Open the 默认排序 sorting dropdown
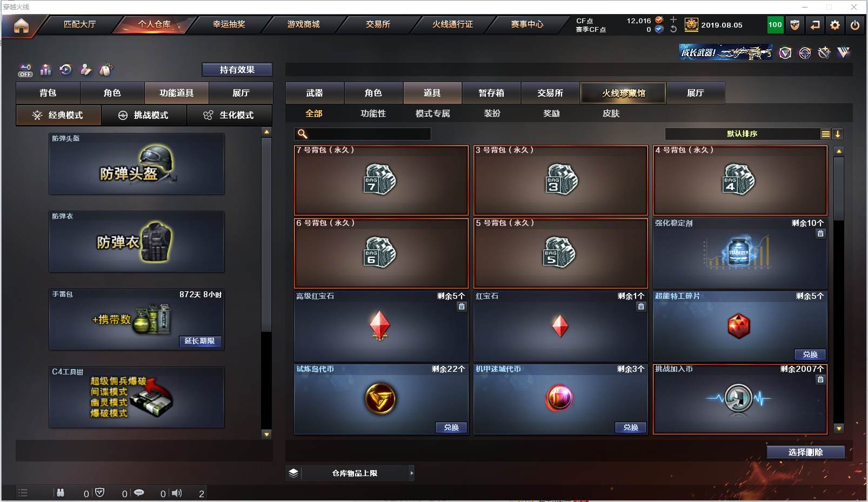 tap(742, 134)
